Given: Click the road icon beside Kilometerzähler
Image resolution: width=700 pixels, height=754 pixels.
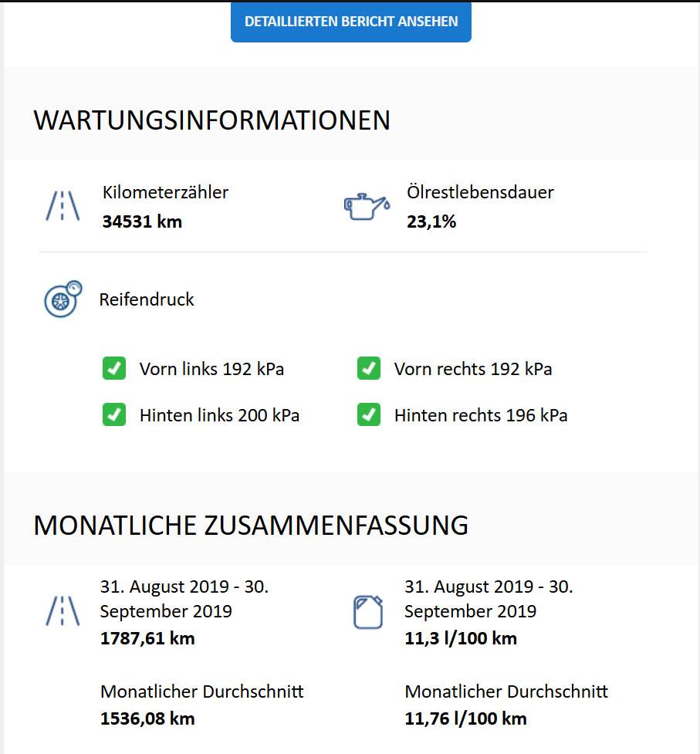Looking at the screenshot, I should (x=63, y=206).
